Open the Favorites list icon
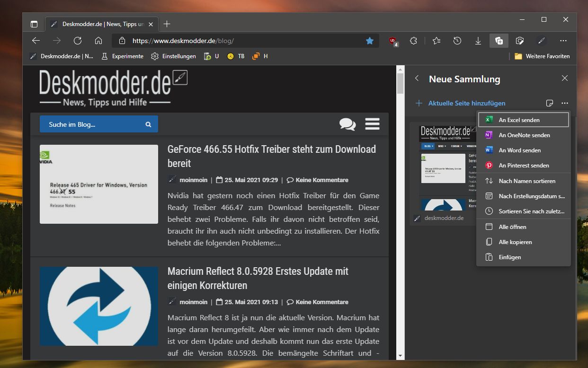 tap(437, 41)
